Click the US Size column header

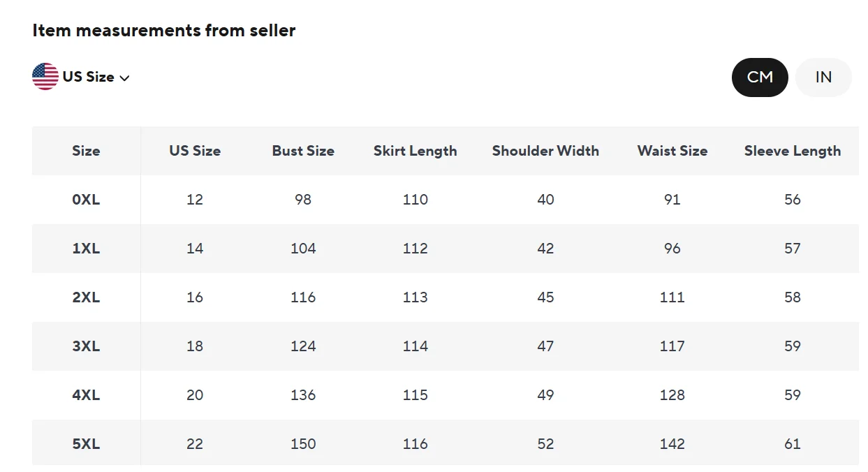pyautogui.click(x=195, y=151)
